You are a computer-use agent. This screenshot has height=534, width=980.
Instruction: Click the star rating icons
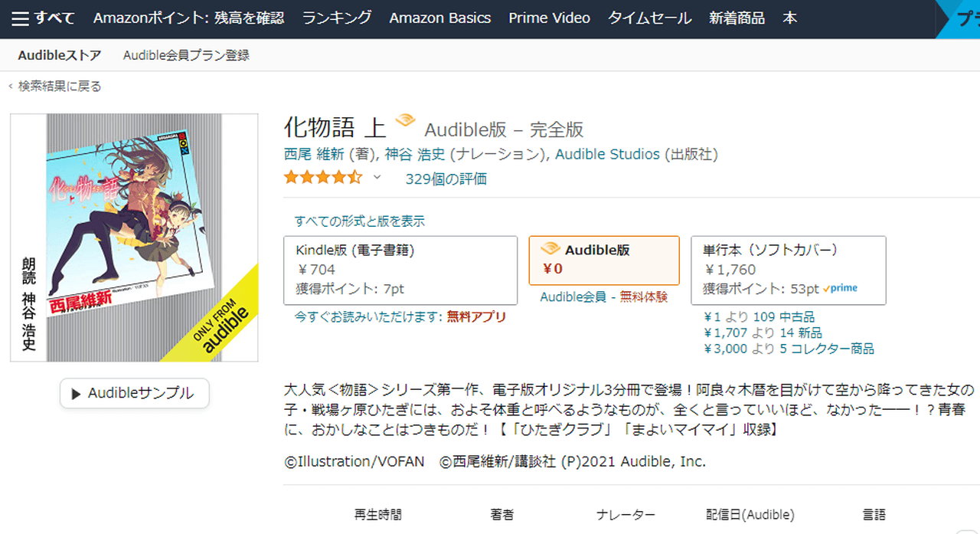[322, 179]
